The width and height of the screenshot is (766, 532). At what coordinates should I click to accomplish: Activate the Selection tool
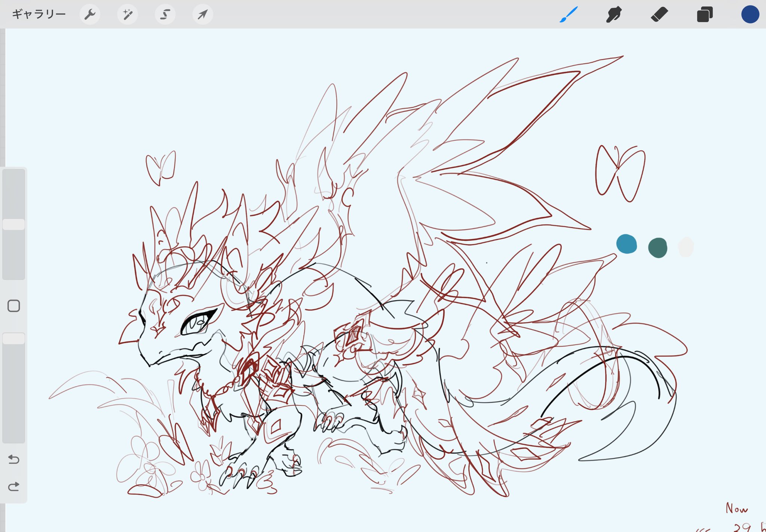pyautogui.click(x=165, y=15)
